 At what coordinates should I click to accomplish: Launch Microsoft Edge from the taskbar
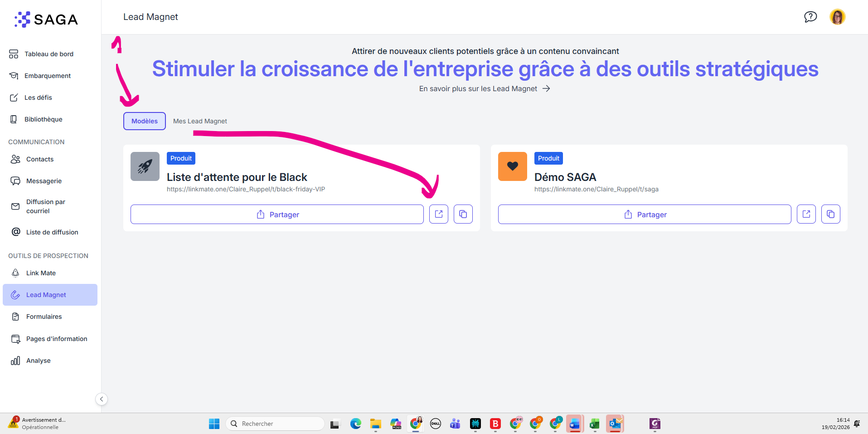[x=356, y=424]
